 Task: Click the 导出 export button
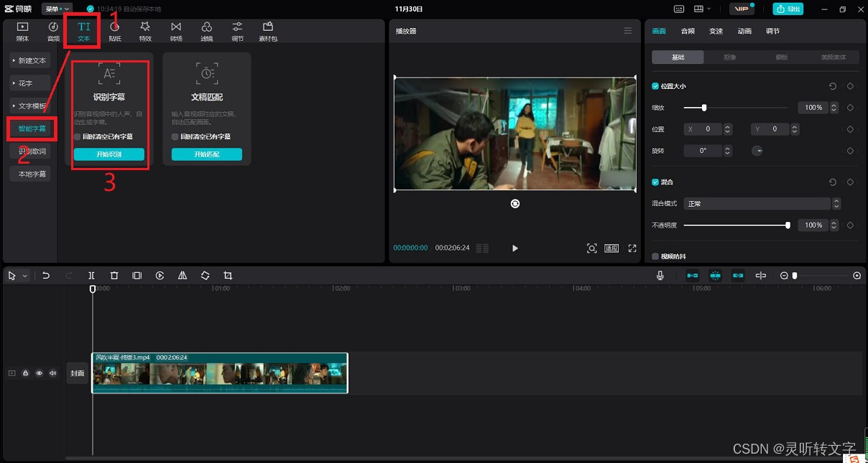788,9
